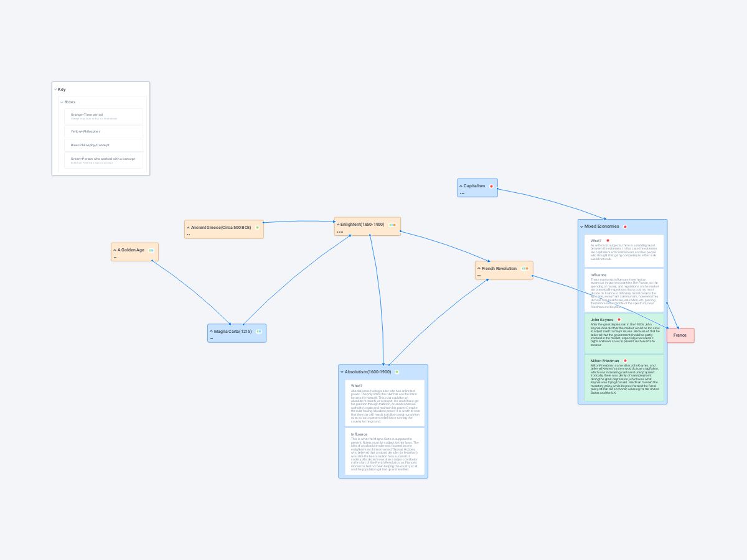Select the Orange=Time period key row
Viewport: 747px width, 560px height.
coord(103,116)
